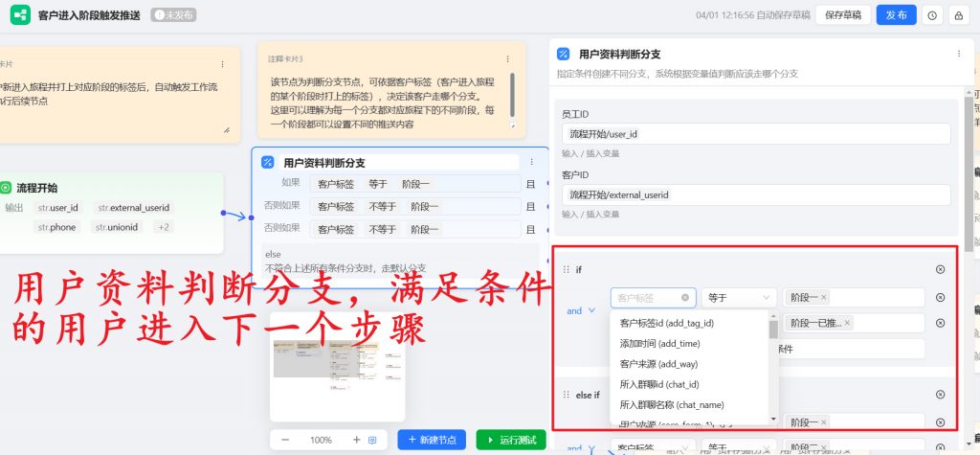
Task: Delete the if branch using its circle-x
Action: [x=940, y=269]
